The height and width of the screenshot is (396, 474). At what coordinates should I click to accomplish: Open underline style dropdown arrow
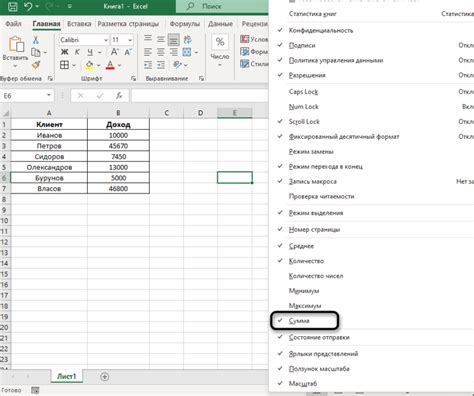tap(99, 52)
